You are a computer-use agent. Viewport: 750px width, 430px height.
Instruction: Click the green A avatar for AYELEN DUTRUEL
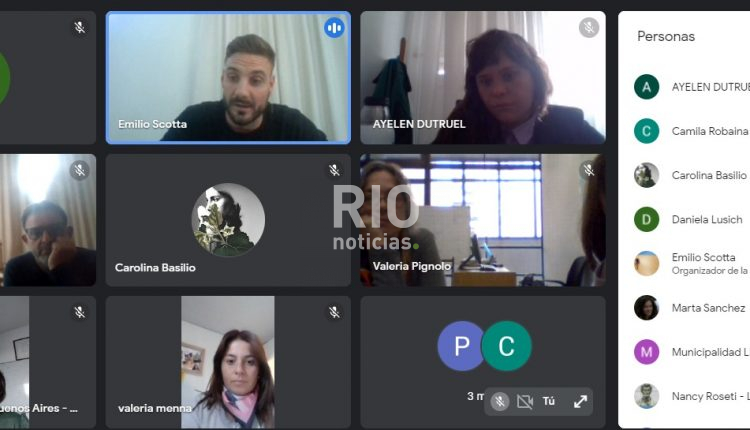647,87
